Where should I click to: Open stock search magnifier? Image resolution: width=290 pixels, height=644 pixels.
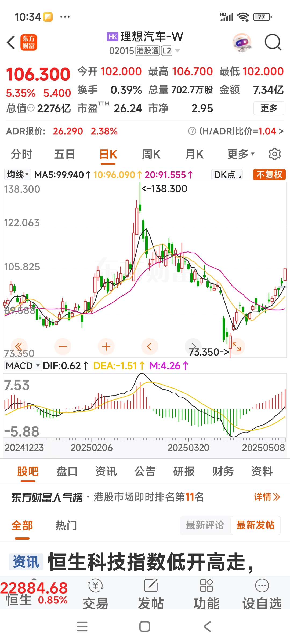coord(273,42)
